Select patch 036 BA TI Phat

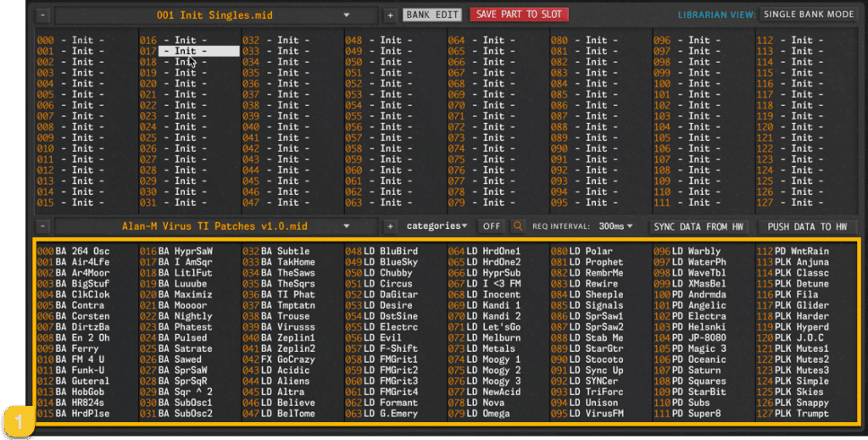click(x=278, y=294)
